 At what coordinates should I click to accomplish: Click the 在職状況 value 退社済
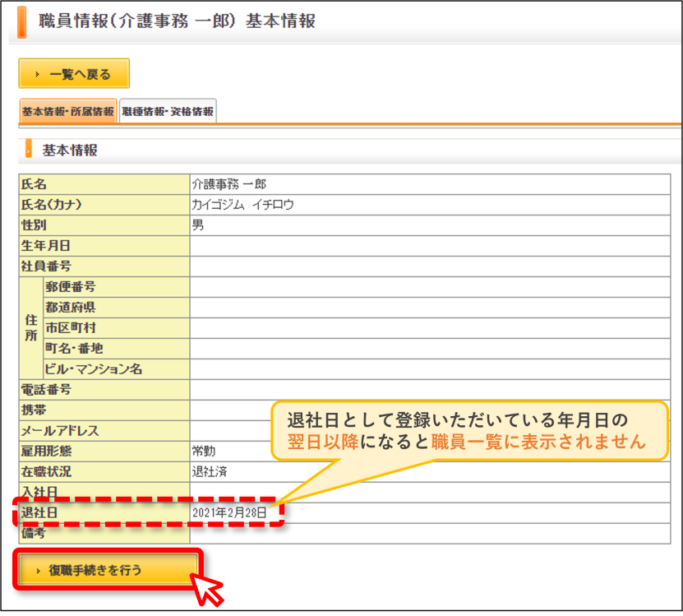pyautogui.click(x=210, y=472)
